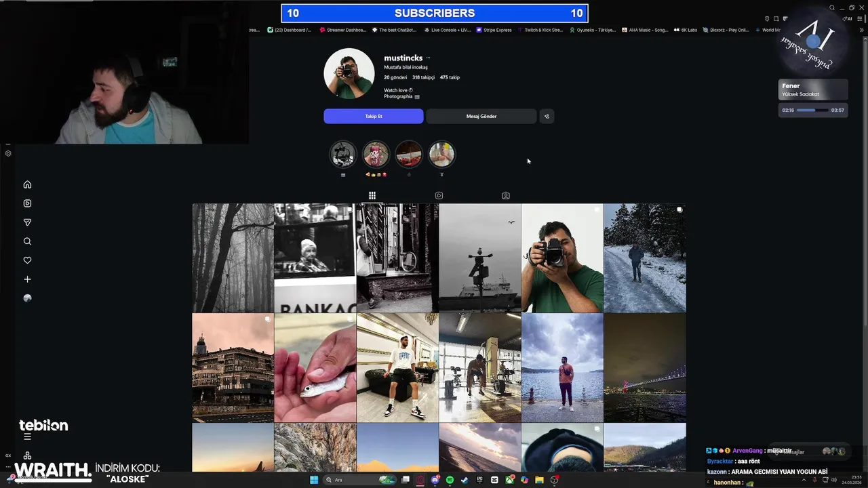Open the ship and weather vane post
868x488 pixels.
pos(480,258)
